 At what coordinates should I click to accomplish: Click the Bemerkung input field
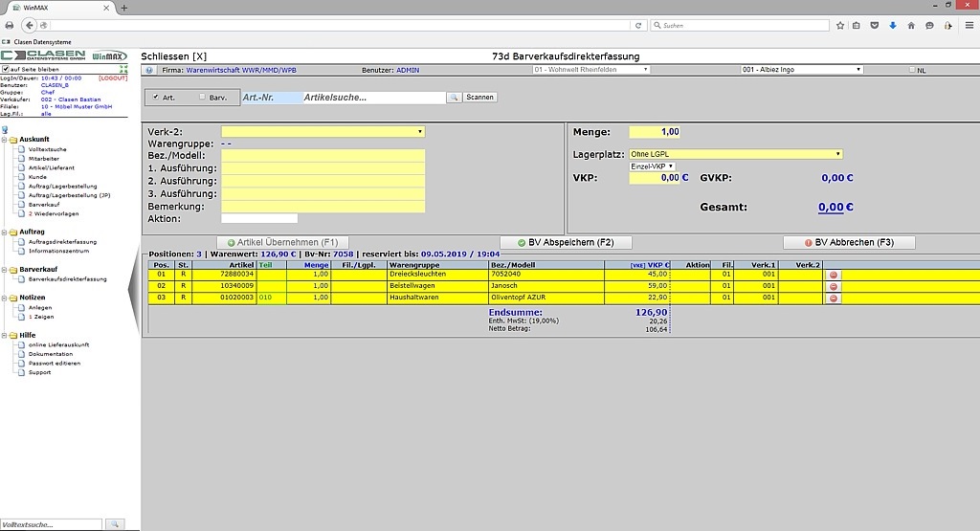pos(323,207)
